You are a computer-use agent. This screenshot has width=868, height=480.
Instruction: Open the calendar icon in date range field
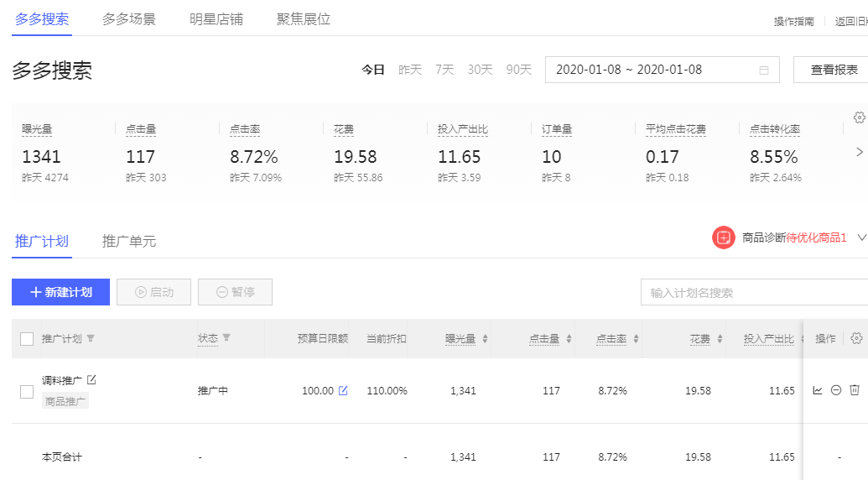tap(764, 70)
